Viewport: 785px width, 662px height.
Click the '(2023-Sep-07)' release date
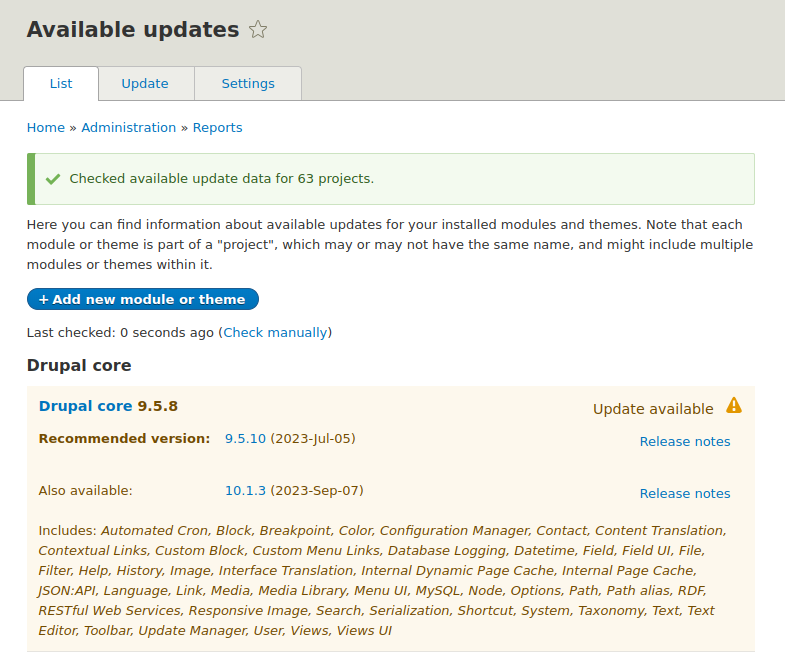(317, 491)
